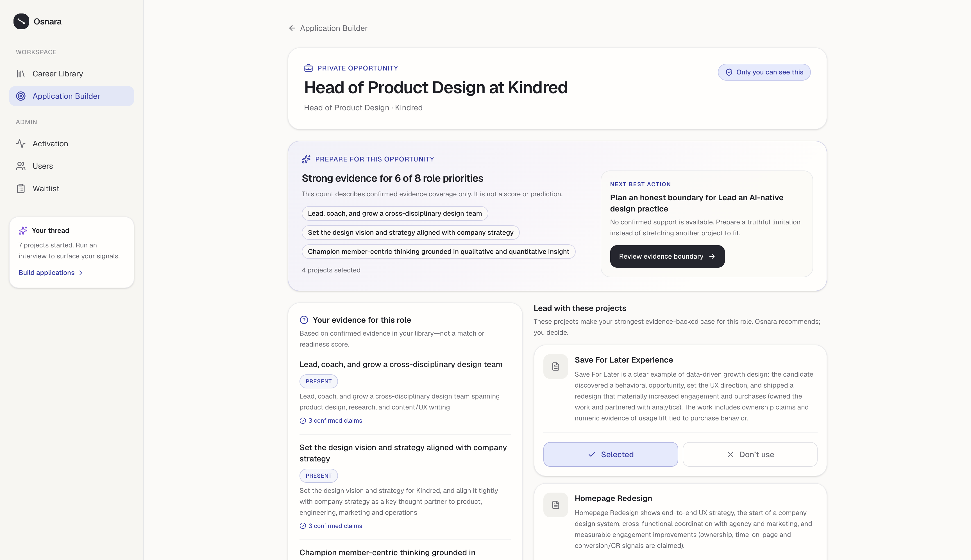The image size is (971, 560).
Task: Click the NEXT BEST ACTION label
Action: pos(641,184)
